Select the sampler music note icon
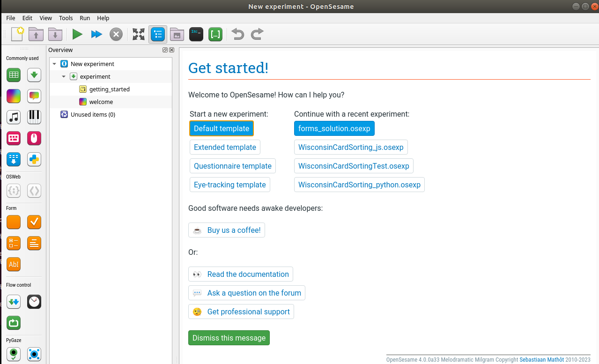This screenshot has width=599, height=364. coord(14,117)
